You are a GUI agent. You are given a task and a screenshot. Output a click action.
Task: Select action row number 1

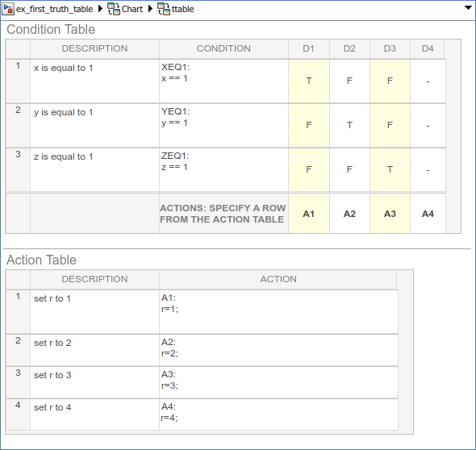tap(18, 312)
